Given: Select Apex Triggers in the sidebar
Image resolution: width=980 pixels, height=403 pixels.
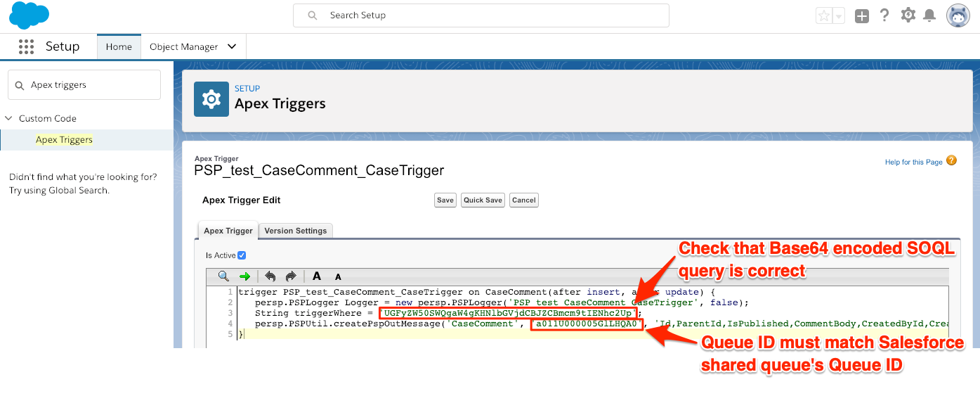Looking at the screenshot, I should coord(64,139).
